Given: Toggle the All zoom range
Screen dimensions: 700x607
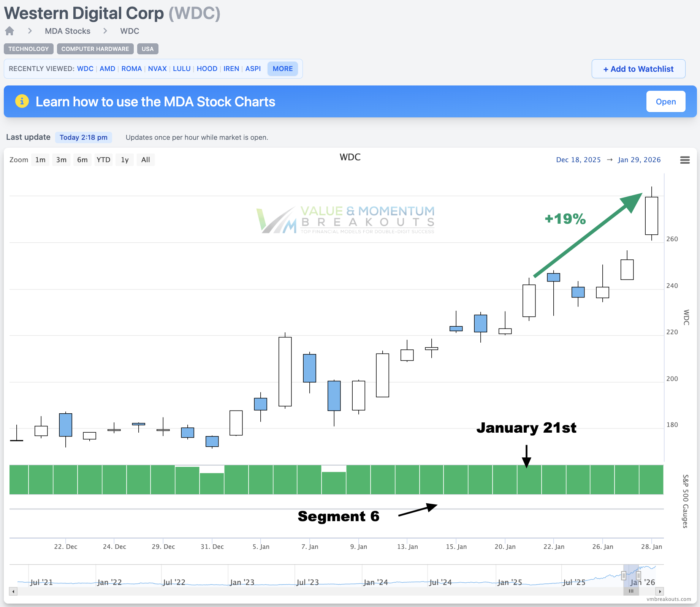Looking at the screenshot, I should (x=146, y=160).
